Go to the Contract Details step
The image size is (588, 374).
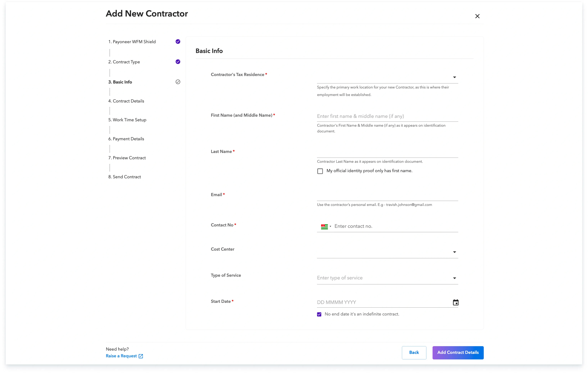128,101
